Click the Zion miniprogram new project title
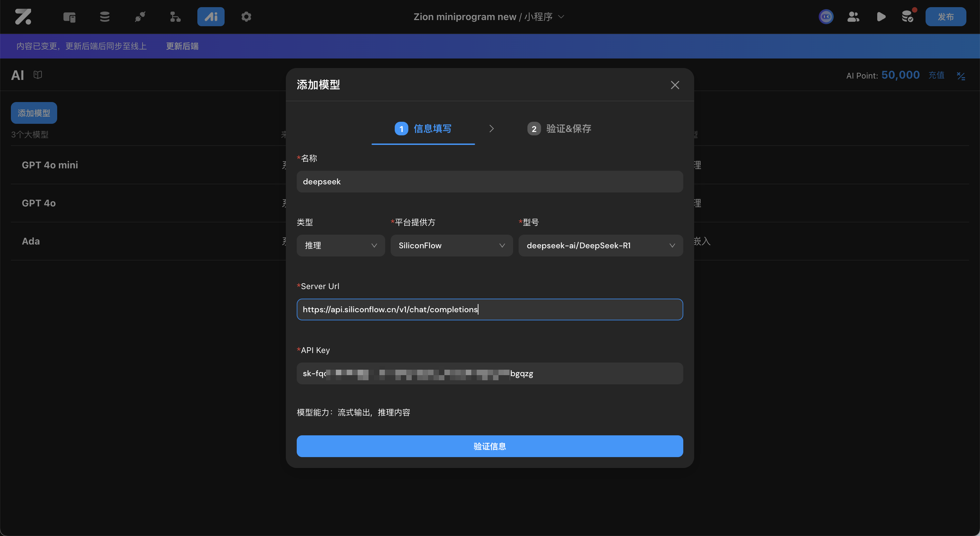Viewport: 980px width, 536px height. tap(465, 17)
